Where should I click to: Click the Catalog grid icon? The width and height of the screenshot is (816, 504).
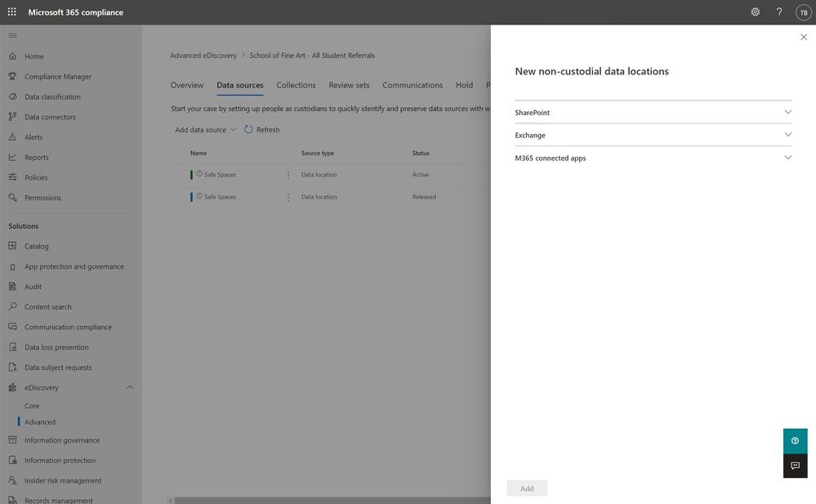[13, 246]
